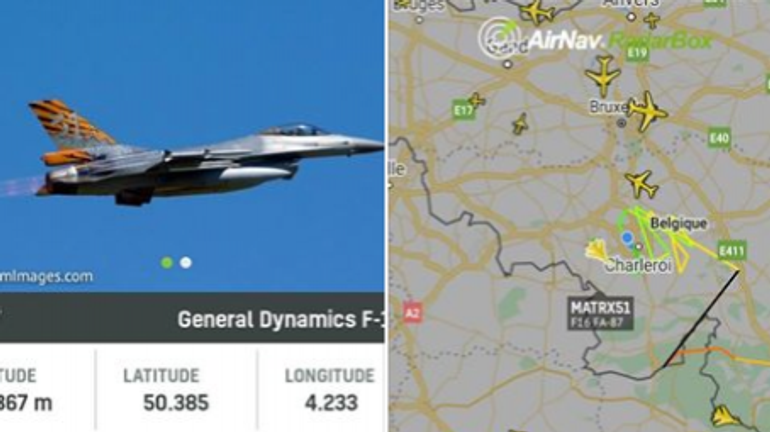
Task: Click the latitude value 50.385
Action: pyautogui.click(x=176, y=403)
